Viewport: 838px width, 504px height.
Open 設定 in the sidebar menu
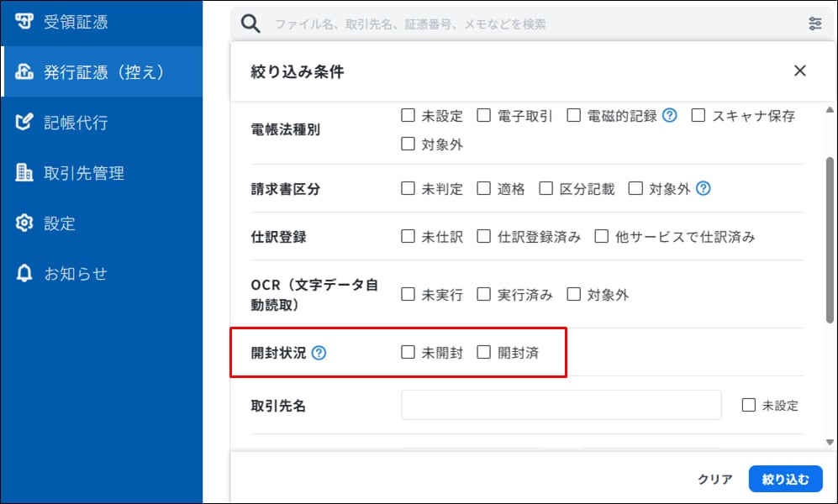60,223
